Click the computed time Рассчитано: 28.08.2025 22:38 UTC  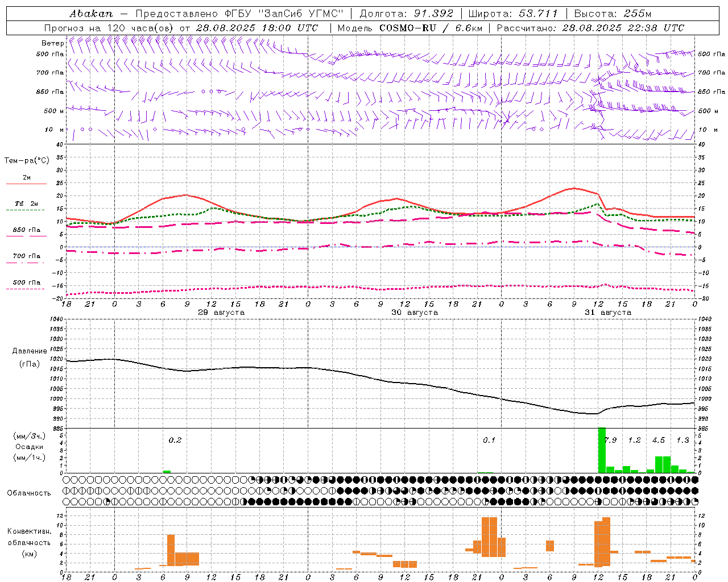(590, 28)
